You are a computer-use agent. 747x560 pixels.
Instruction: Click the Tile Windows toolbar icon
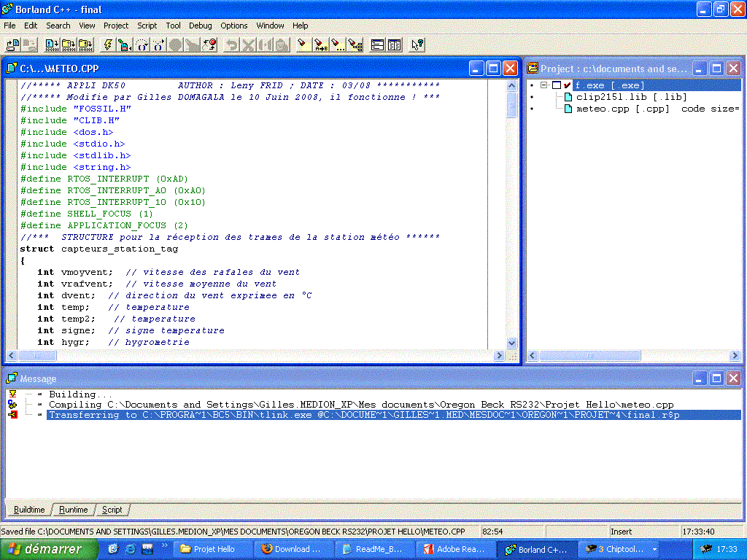[378, 44]
